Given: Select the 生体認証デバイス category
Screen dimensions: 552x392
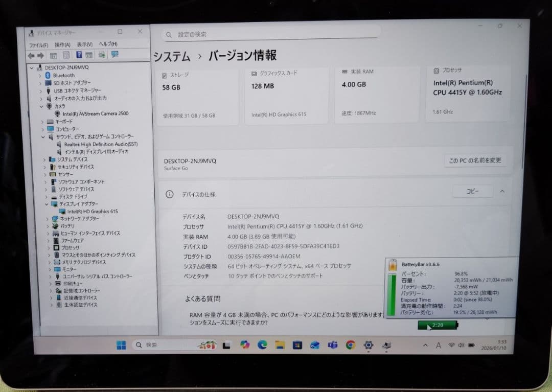Looking at the screenshot, I should pyautogui.click(x=81, y=305).
